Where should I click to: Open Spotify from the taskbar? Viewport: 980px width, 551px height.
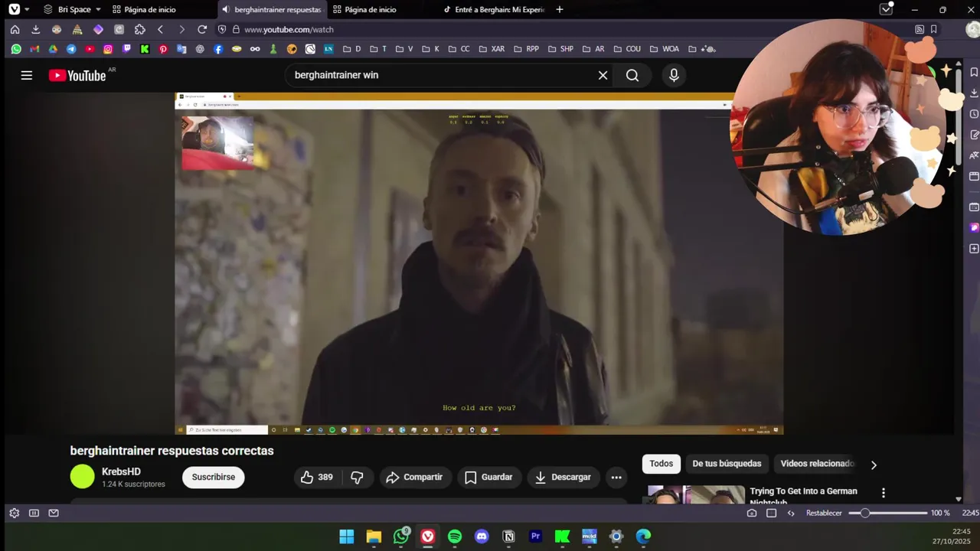pyautogui.click(x=455, y=536)
